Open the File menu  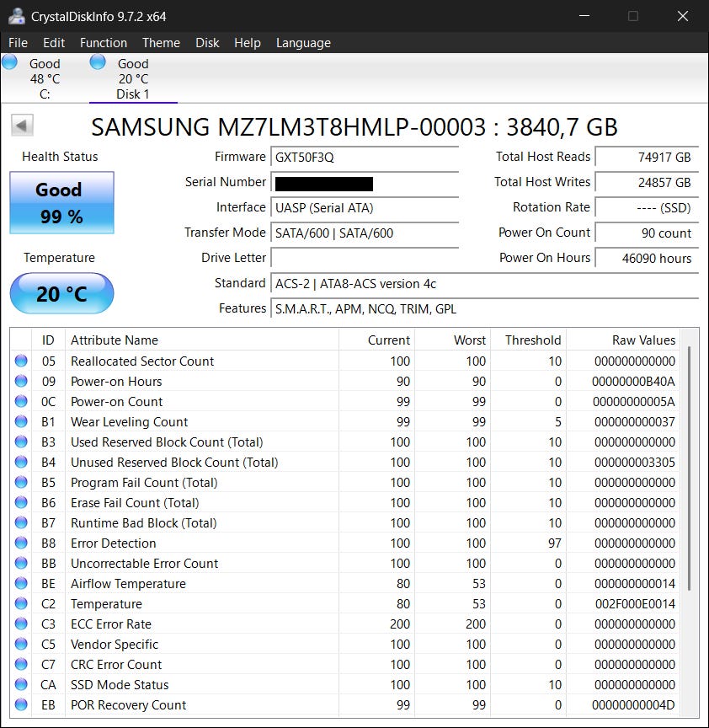pos(18,43)
